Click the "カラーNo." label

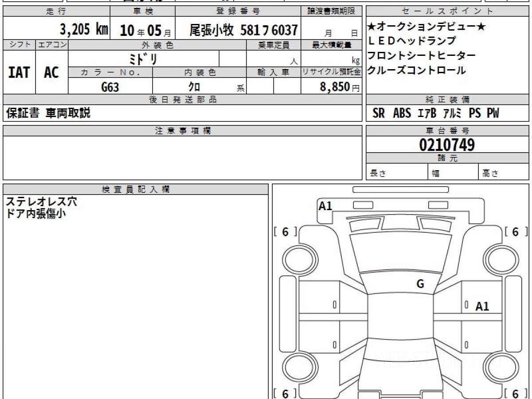click(x=110, y=72)
